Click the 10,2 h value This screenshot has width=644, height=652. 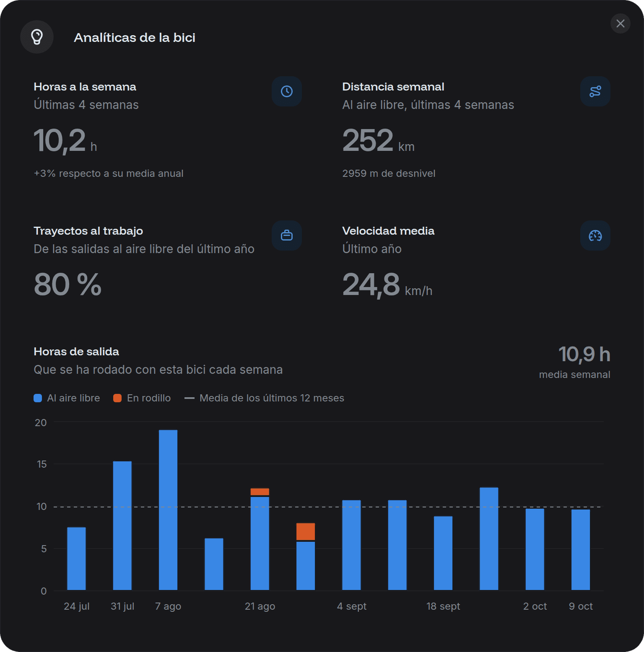pyautogui.click(x=65, y=141)
